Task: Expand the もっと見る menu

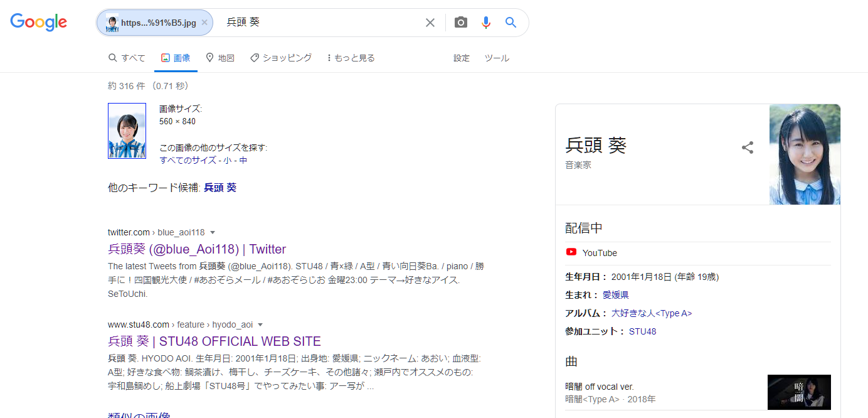Action: click(x=351, y=58)
